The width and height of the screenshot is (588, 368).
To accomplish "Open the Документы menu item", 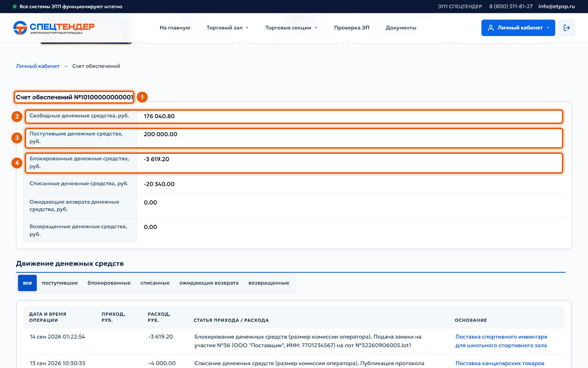I will pos(401,28).
